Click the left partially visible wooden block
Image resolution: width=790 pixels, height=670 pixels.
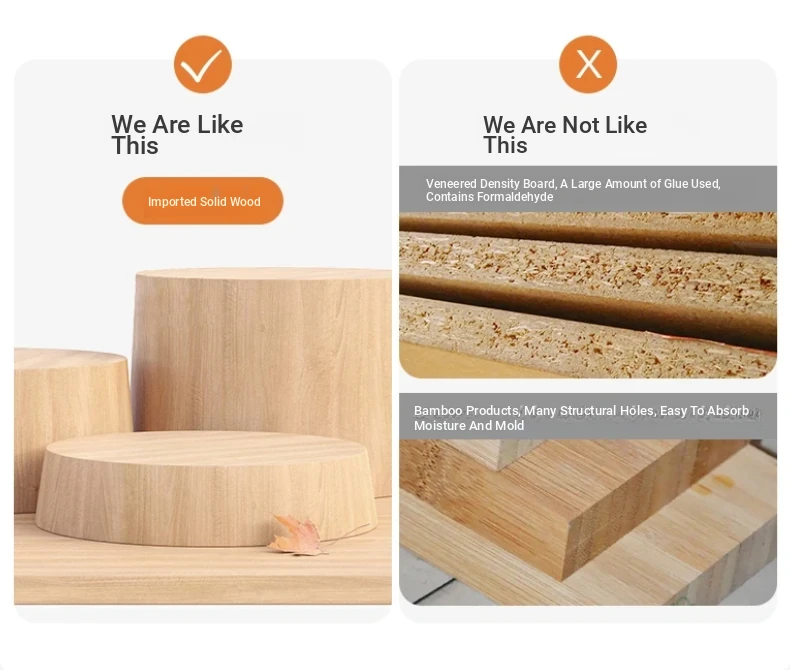click(x=71, y=428)
